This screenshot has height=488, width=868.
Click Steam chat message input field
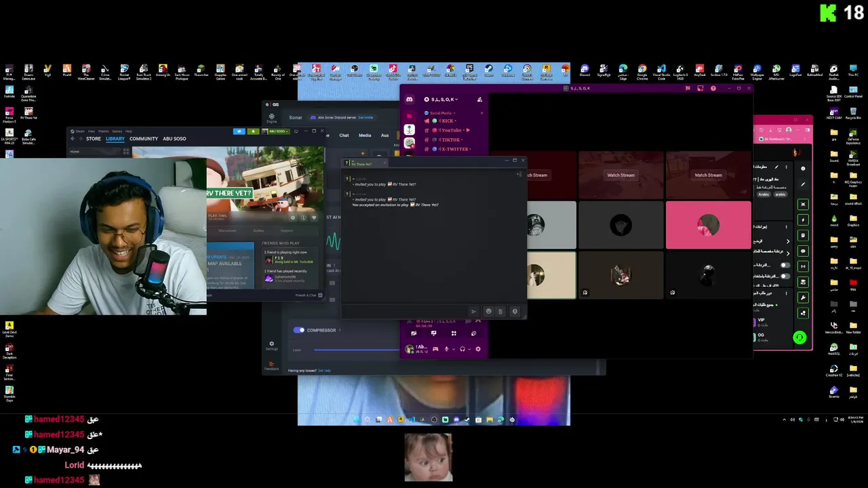click(x=406, y=311)
